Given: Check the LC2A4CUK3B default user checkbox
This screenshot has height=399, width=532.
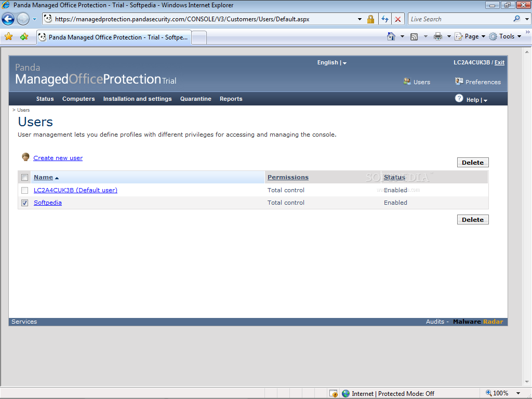Looking at the screenshot, I should pos(25,190).
